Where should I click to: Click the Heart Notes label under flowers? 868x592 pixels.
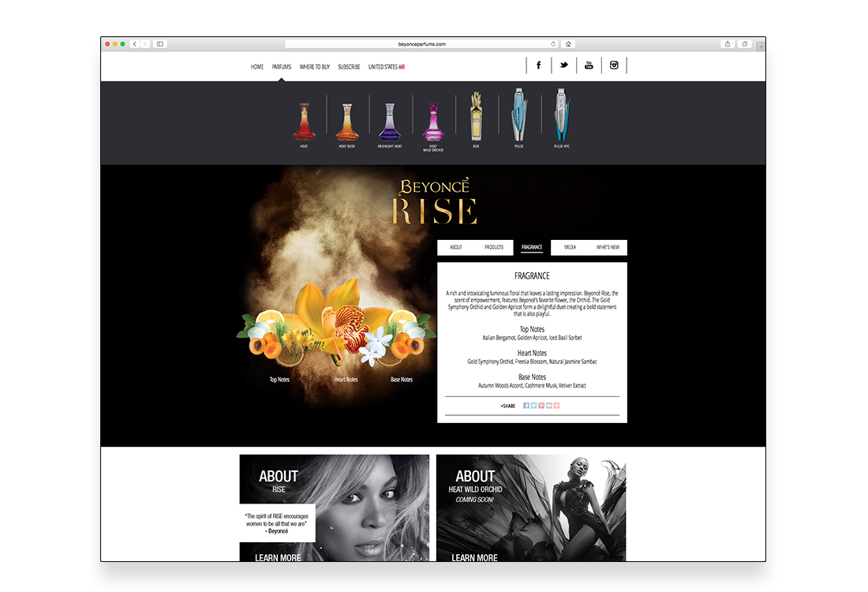click(x=346, y=380)
